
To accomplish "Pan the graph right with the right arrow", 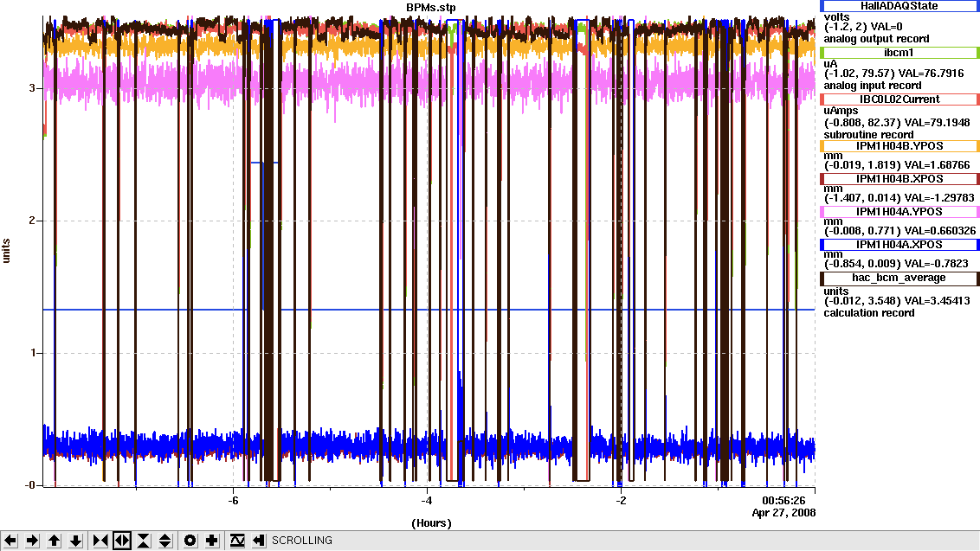I will tap(33, 541).
